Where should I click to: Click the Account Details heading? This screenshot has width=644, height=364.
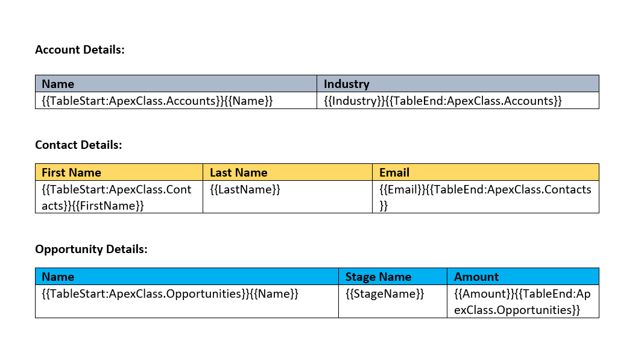(80, 49)
